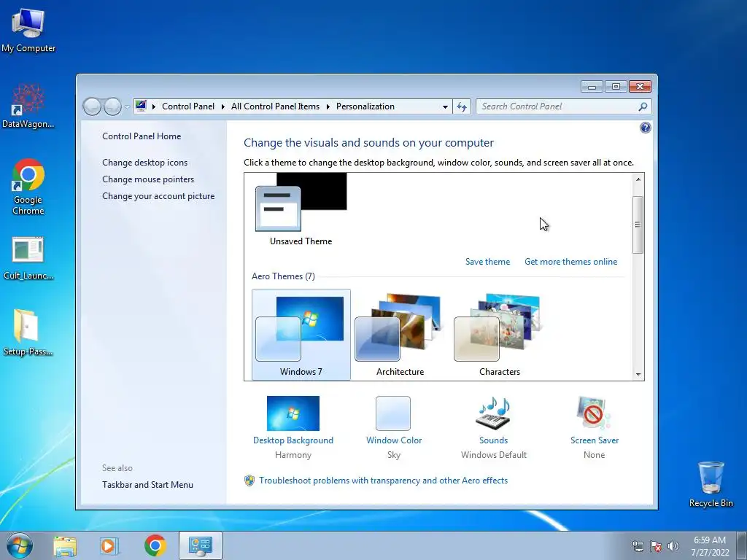Expand arrow before Control Panel breadcrumb
Image resolution: width=747 pixels, height=560 pixels.
coord(153,106)
